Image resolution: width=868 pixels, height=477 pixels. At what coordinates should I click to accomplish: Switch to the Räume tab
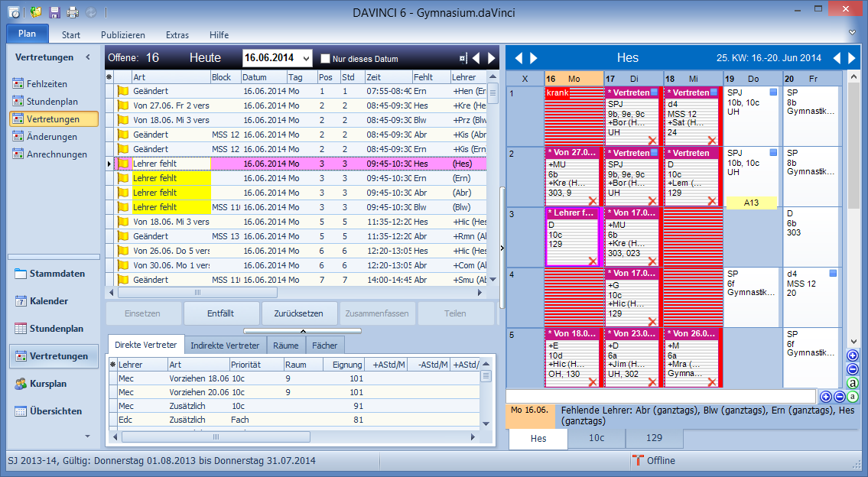click(286, 346)
